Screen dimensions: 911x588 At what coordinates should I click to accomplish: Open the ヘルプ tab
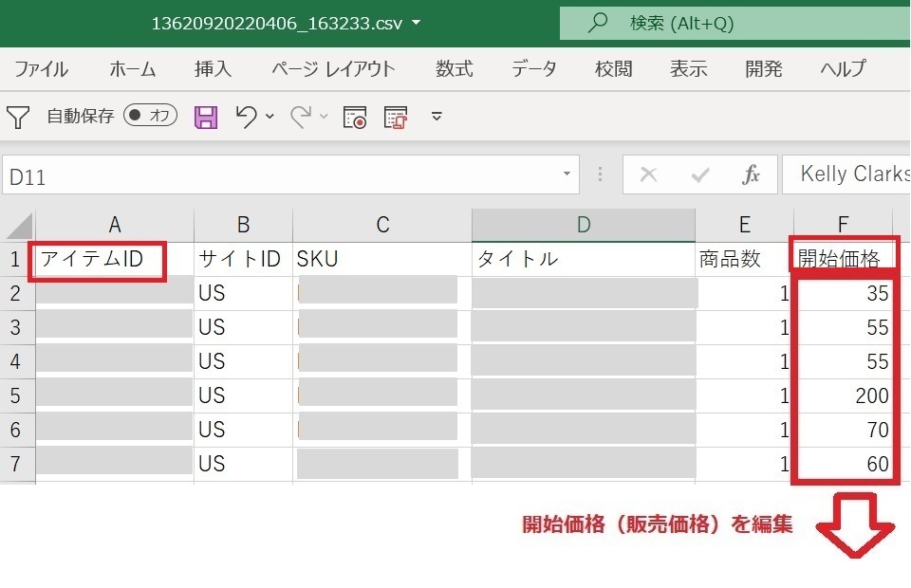coord(843,69)
